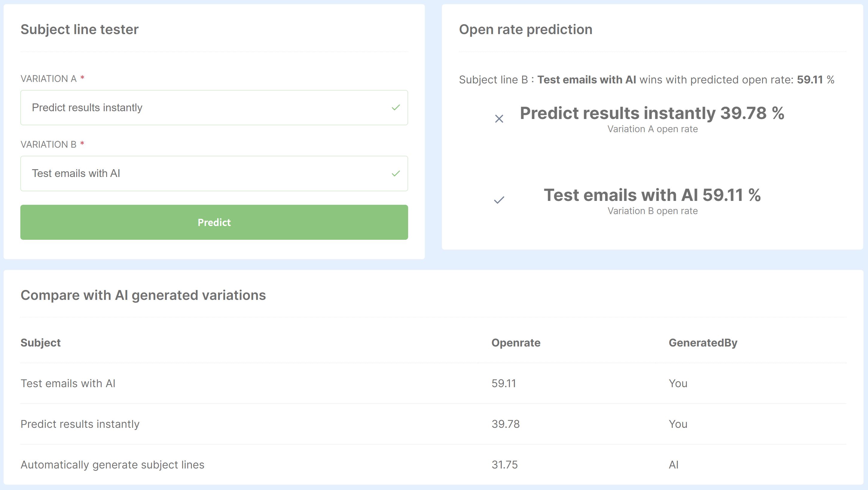Click the 'Subject line tester' heading
868x490 pixels.
[x=80, y=30]
